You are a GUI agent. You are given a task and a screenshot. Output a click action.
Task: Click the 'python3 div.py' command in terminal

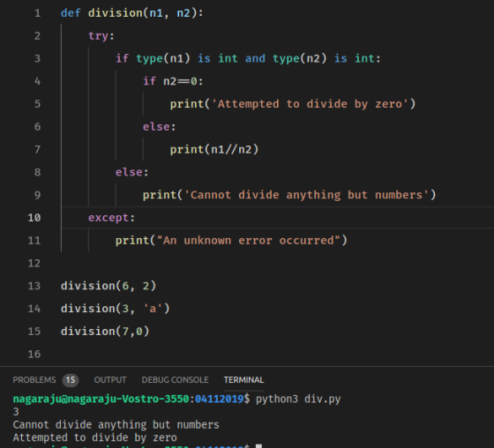click(298, 399)
